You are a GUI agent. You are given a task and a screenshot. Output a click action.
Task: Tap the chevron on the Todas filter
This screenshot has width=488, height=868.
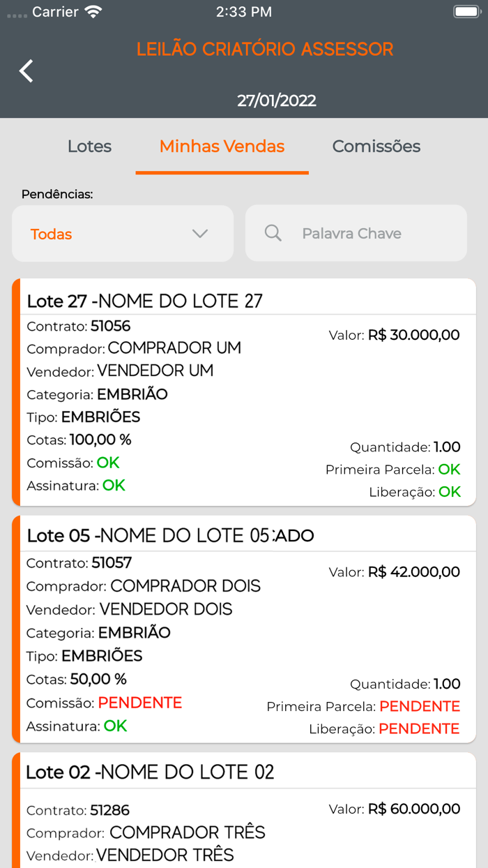point(201,233)
